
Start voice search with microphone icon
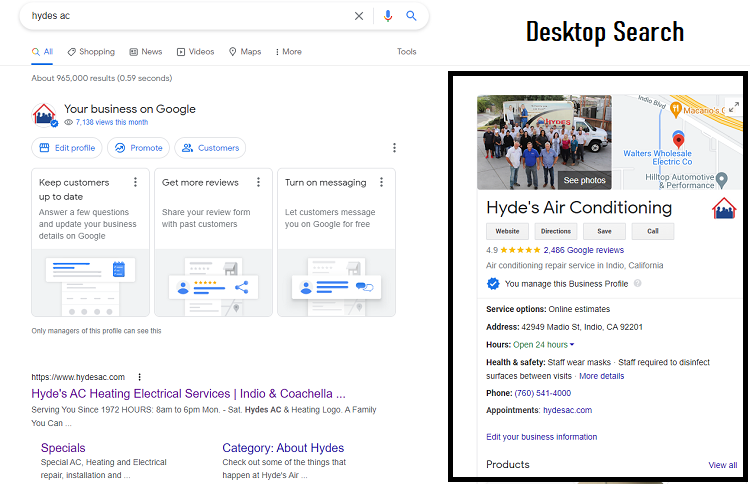coord(388,16)
